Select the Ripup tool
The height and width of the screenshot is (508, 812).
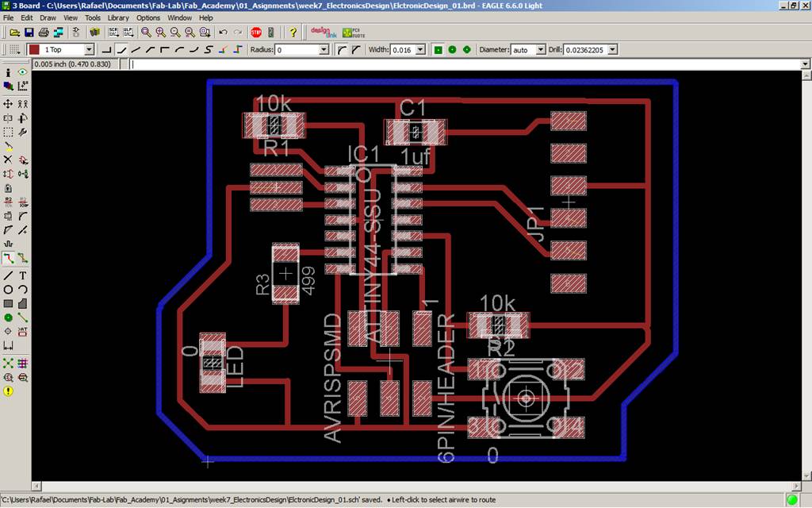coord(23,258)
